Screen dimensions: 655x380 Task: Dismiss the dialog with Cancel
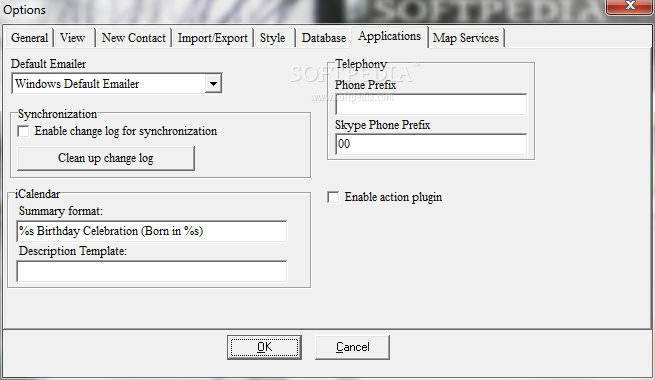coord(353,347)
